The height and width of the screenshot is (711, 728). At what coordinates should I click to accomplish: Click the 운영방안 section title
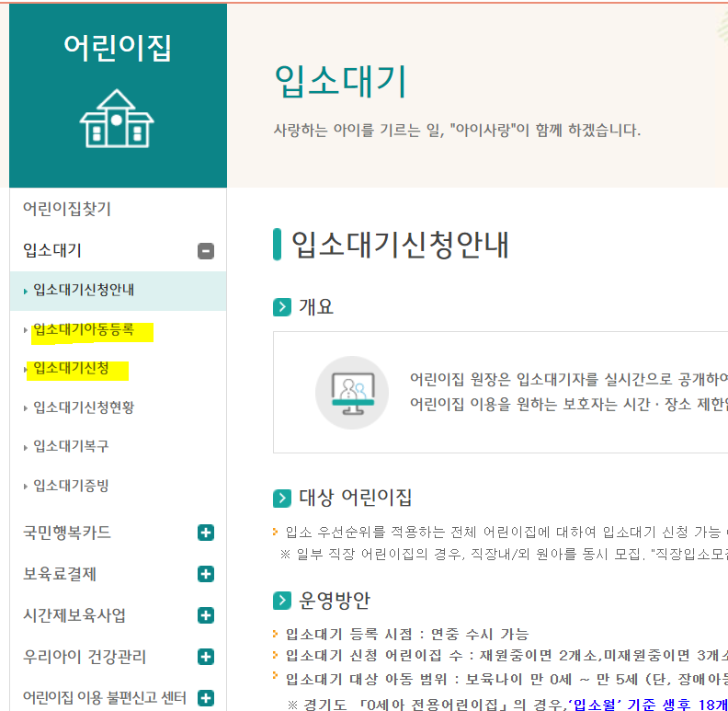(x=335, y=601)
